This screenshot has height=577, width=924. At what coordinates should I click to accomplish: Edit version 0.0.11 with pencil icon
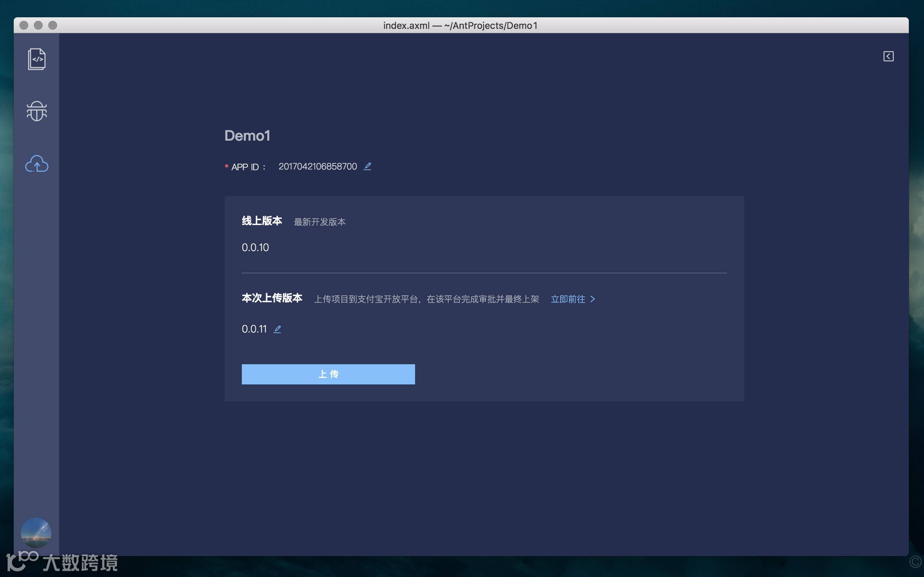pos(277,329)
